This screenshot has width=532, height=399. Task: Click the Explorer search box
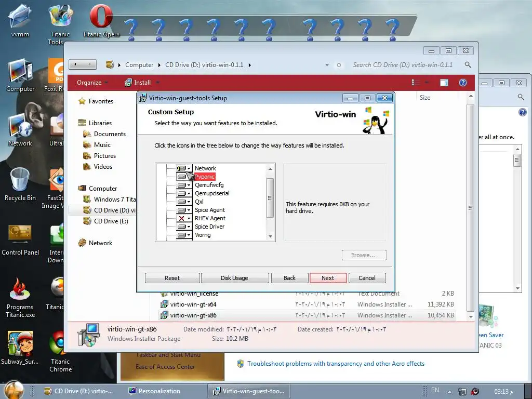(403, 65)
